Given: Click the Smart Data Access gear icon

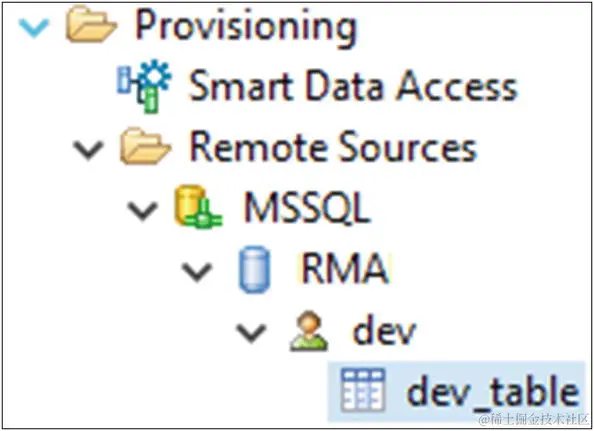Looking at the screenshot, I should (144, 86).
